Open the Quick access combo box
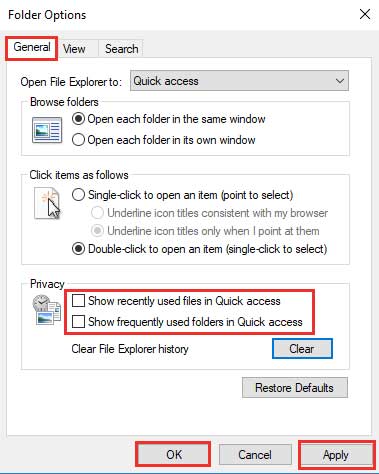Viewport: 379px width, 474px height. (x=239, y=81)
